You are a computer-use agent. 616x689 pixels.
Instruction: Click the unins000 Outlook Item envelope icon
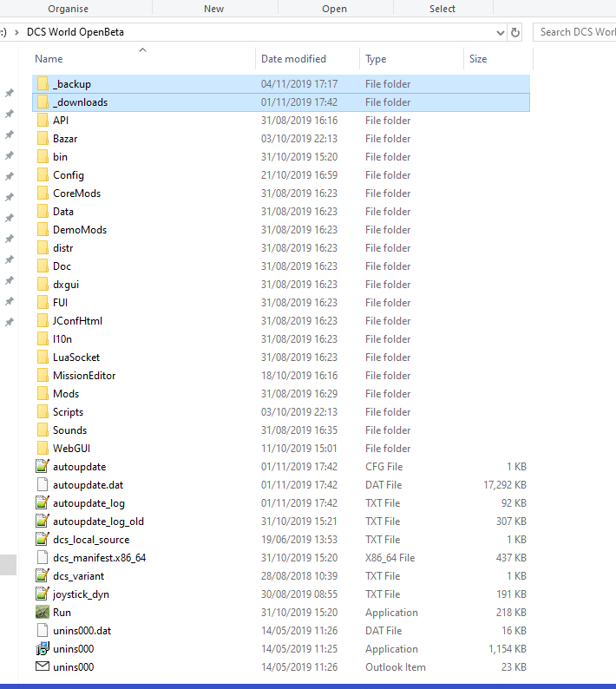[43, 666]
